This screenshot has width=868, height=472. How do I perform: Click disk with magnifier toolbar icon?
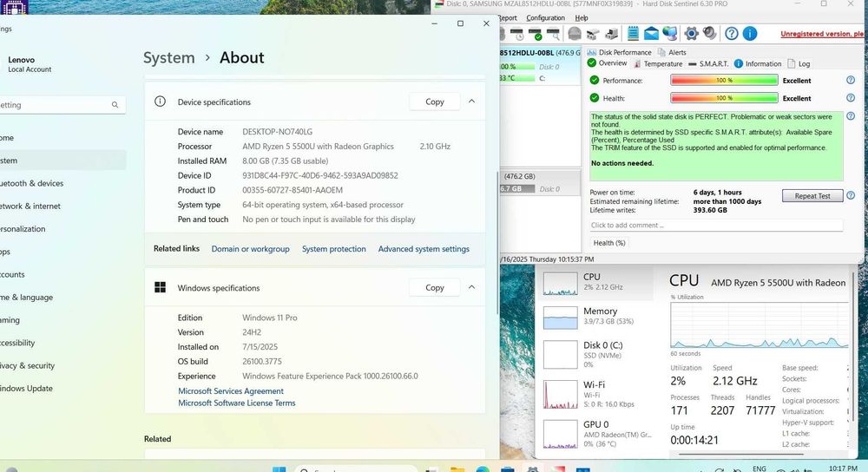click(x=553, y=34)
